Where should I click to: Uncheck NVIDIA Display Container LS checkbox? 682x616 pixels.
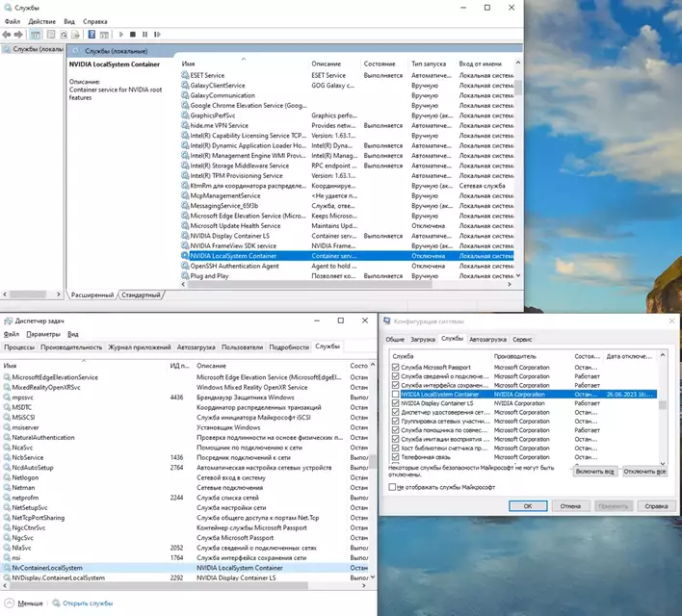tap(395, 403)
